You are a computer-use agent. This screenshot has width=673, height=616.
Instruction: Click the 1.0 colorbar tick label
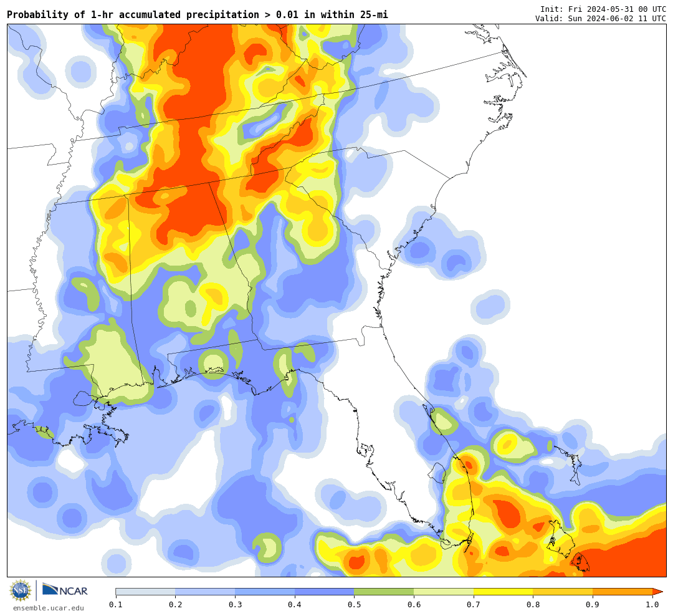pyautogui.click(x=653, y=605)
